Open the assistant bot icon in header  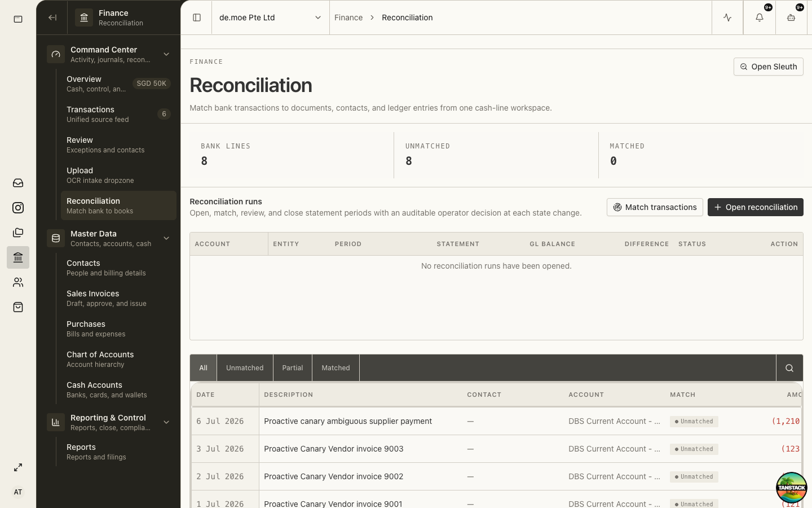tap(791, 17)
